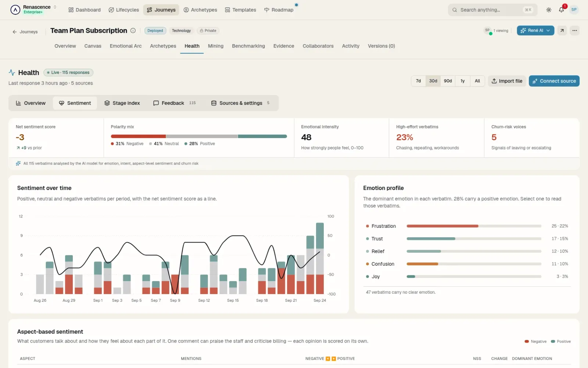Toggle the Negative legend in aspect-based sentiment
This screenshot has width=588, height=368.
pos(535,342)
